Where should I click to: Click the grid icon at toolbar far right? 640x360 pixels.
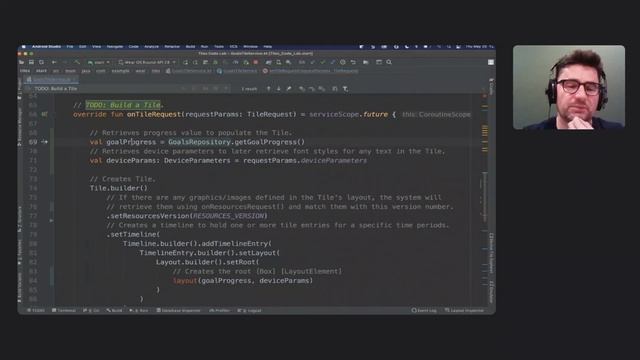point(491,62)
